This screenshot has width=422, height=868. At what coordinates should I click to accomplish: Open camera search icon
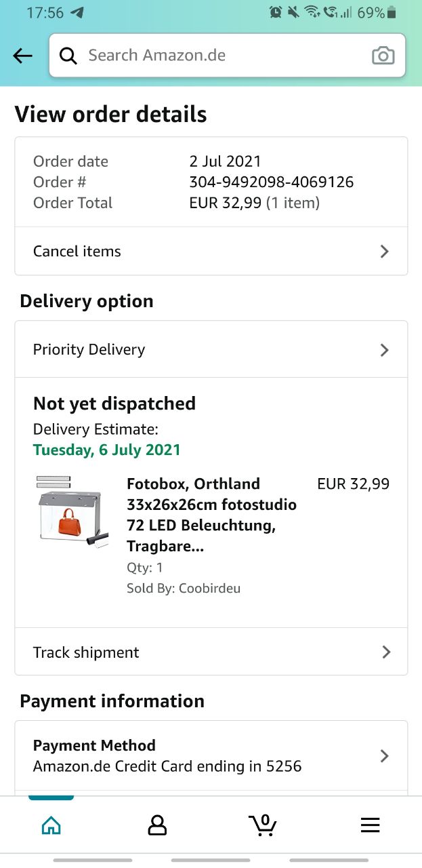[383, 56]
